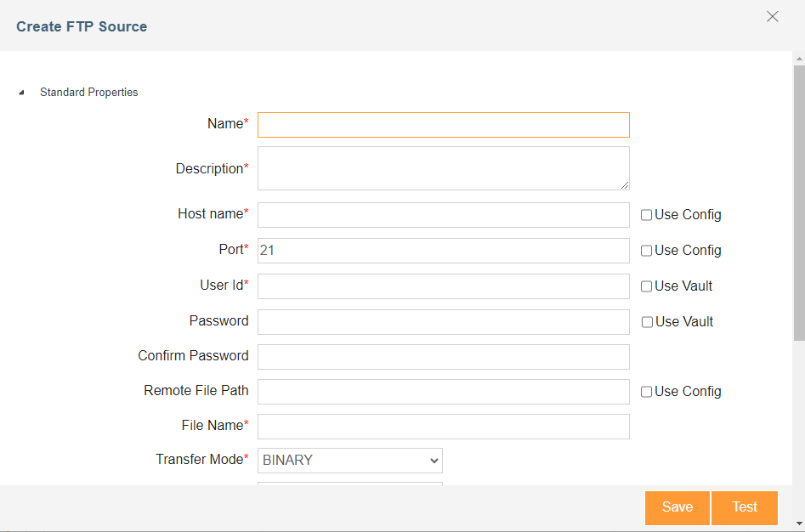Click the textarea resize handle icon
Viewport: 805px width, 532px height.
pyautogui.click(x=624, y=185)
